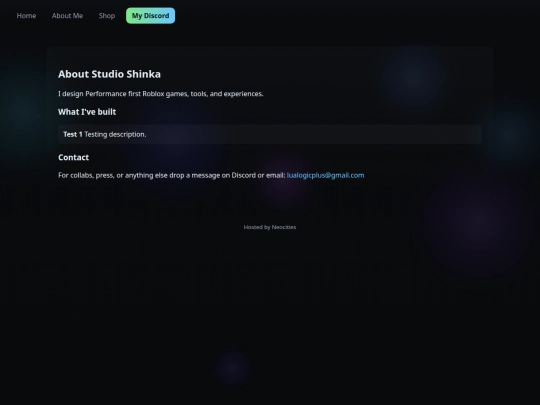Click the Performance first Roblox games sentence
Viewport: 540px width, 405px height.
point(160,94)
